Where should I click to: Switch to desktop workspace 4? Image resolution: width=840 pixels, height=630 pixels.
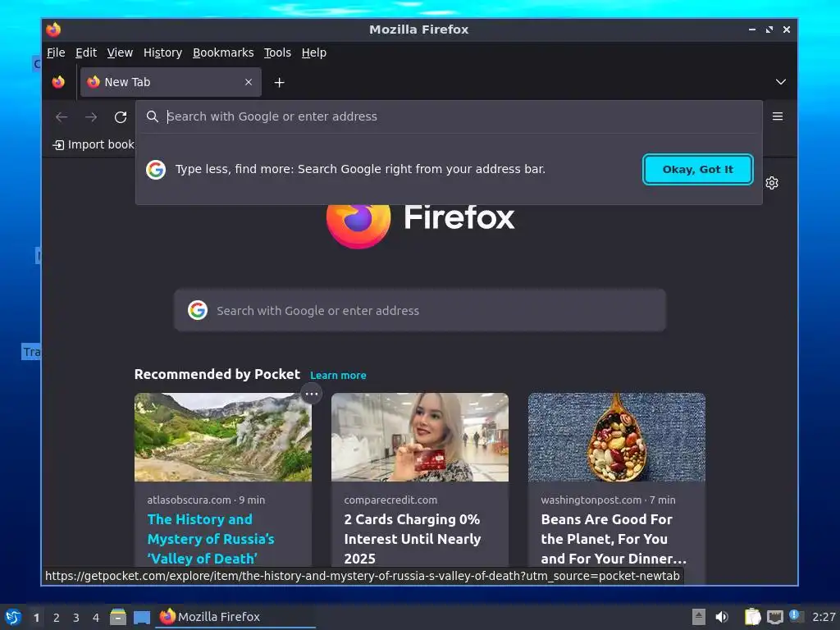click(x=96, y=618)
